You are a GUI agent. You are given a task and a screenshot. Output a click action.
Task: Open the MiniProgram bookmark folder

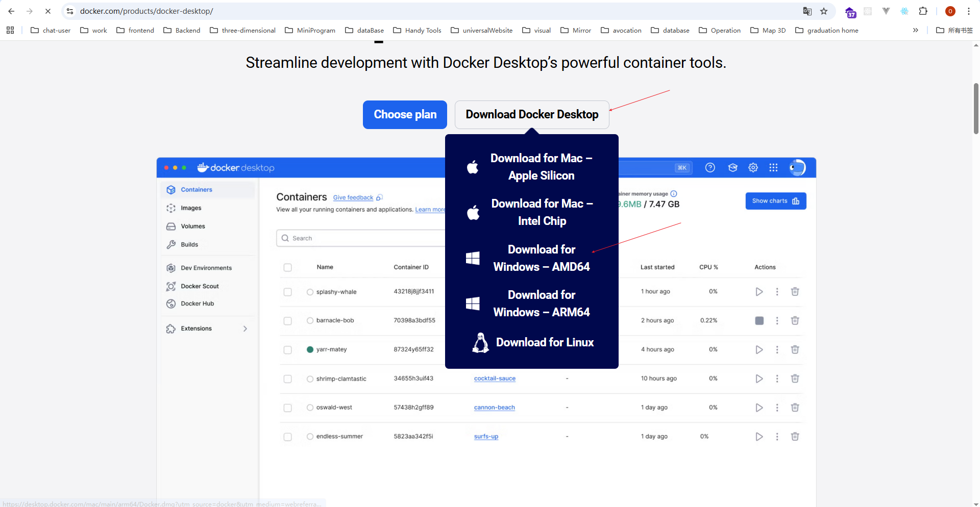click(310, 30)
